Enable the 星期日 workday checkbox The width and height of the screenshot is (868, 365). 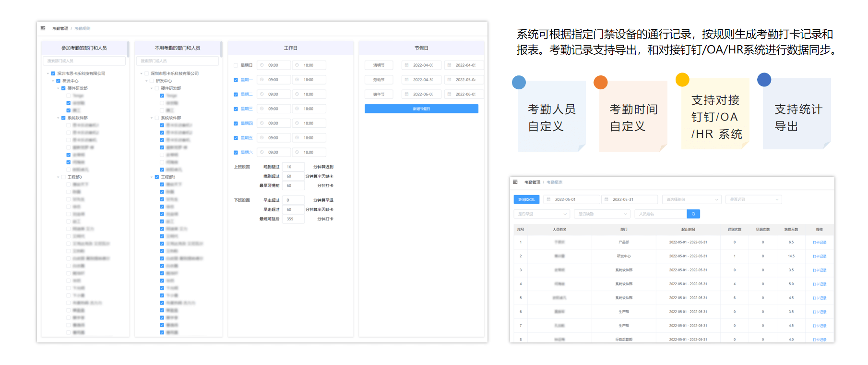[x=236, y=65]
